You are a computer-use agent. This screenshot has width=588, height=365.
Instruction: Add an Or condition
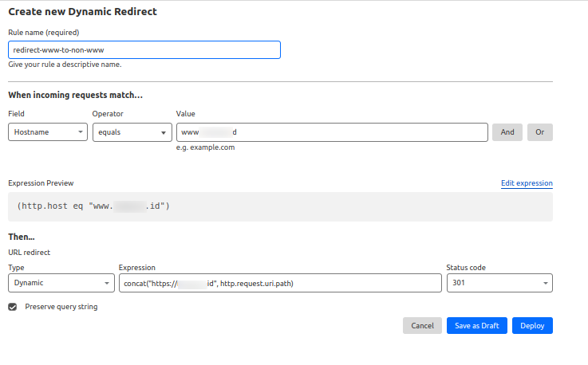(x=540, y=132)
